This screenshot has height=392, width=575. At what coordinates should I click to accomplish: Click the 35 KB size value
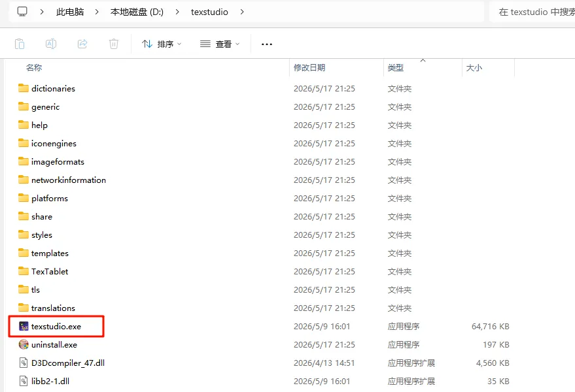pos(498,381)
